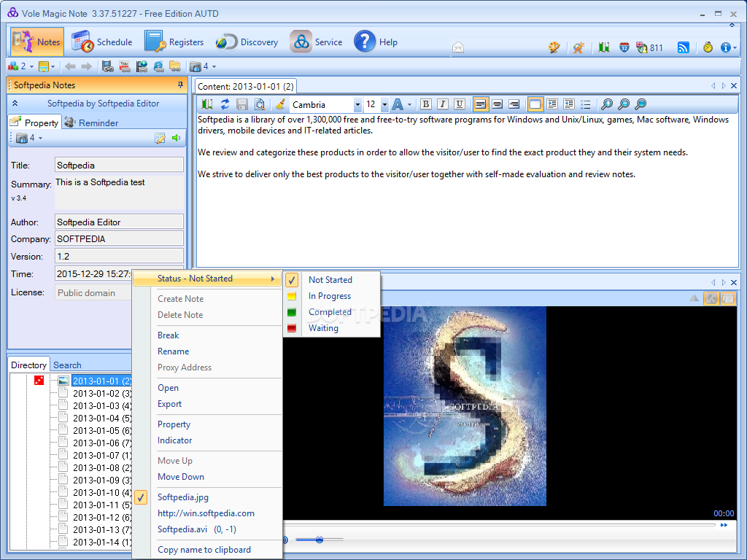The image size is (747, 560).
Task: Toggle the highlighted word wrap button
Action: tap(535, 104)
